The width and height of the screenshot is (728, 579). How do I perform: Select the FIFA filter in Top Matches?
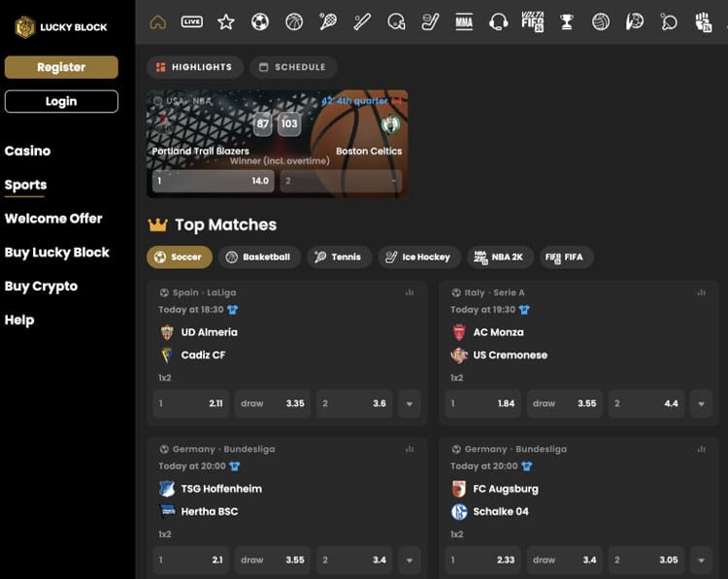point(567,257)
